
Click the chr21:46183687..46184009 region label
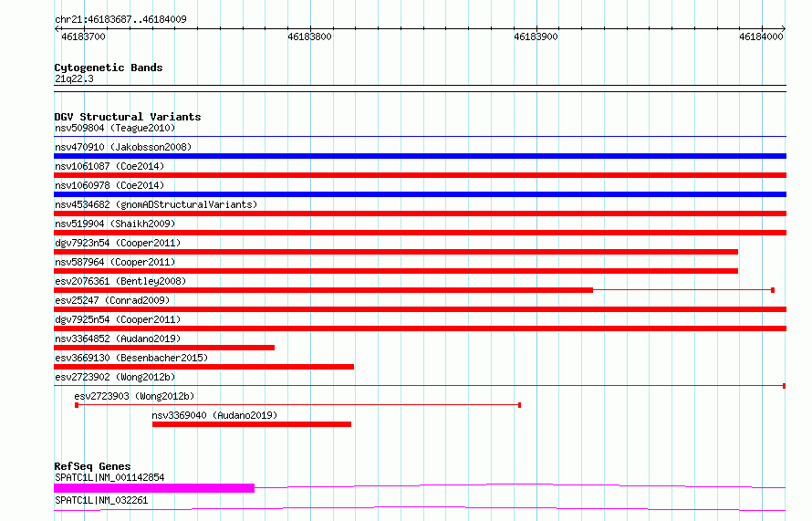click(x=120, y=19)
